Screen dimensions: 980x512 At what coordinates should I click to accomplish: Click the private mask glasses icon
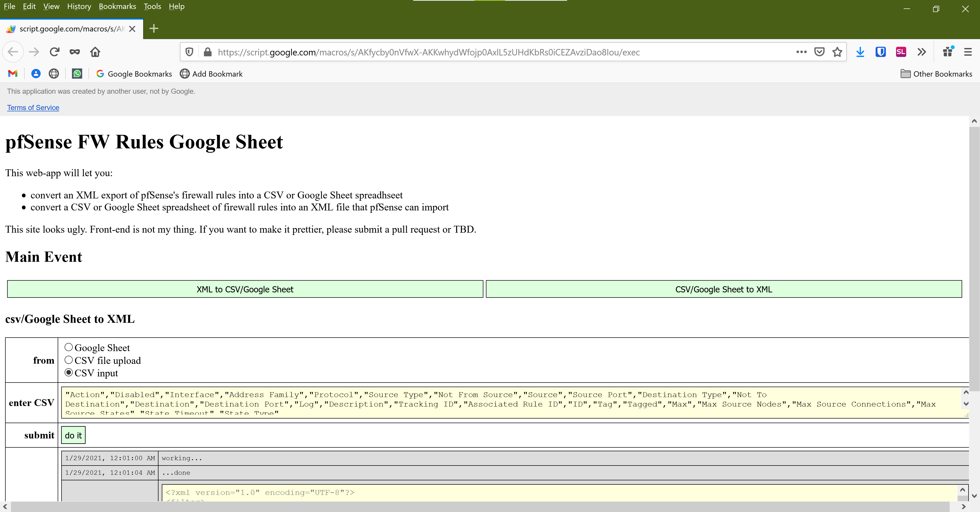coord(75,52)
